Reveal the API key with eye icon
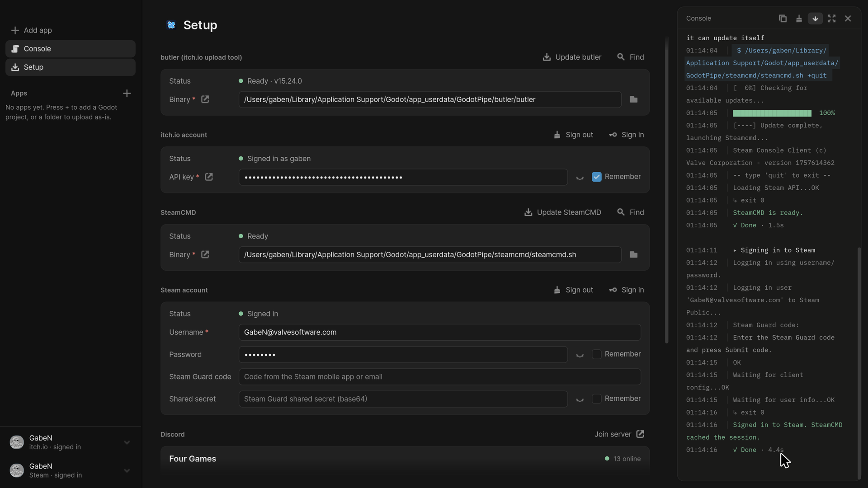This screenshot has width=868, height=488. (580, 178)
